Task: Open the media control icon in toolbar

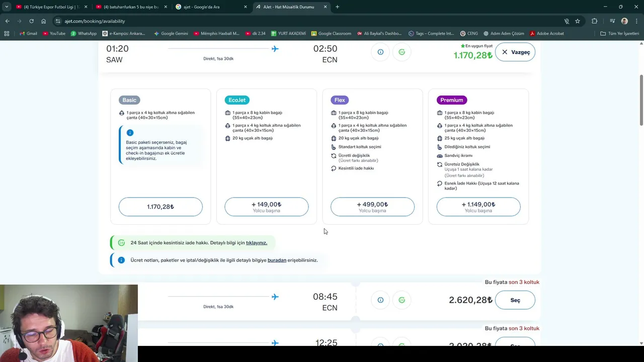Action: click(612, 21)
